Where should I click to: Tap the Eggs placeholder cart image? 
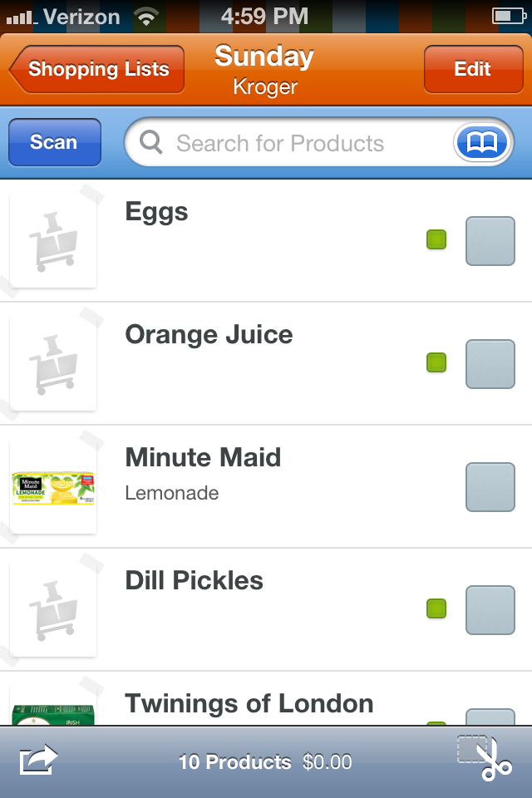53,242
